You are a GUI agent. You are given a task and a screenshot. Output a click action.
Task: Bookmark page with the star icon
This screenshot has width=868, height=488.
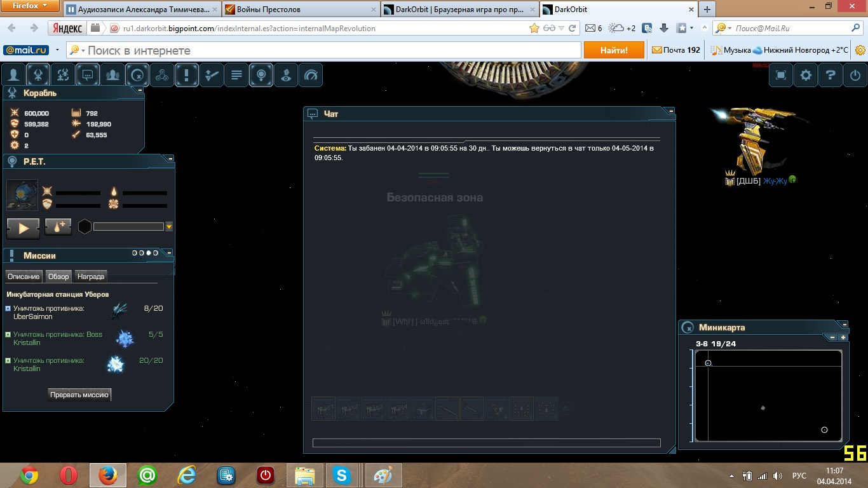(x=534, y=28)
